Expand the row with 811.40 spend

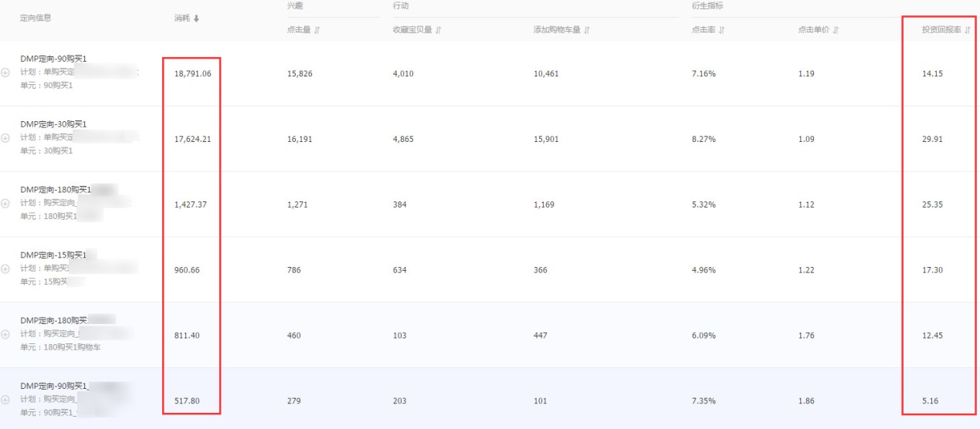[x=6, y=335]
